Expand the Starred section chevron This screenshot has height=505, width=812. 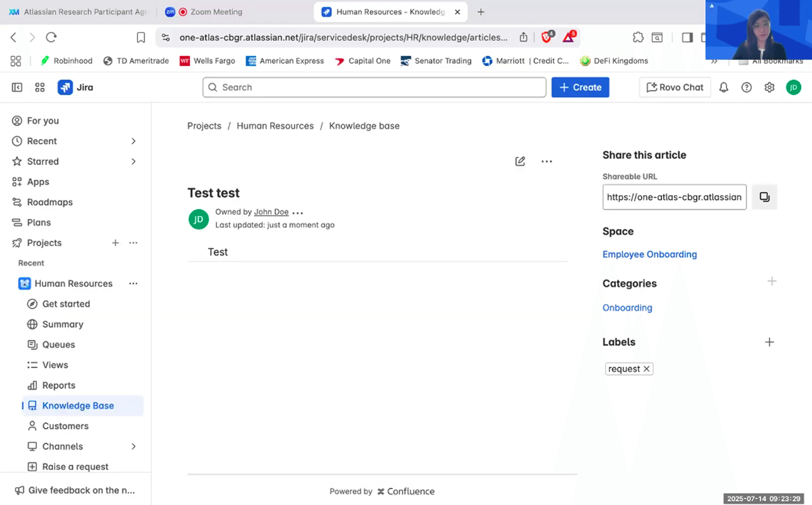(x=133, y=162)
